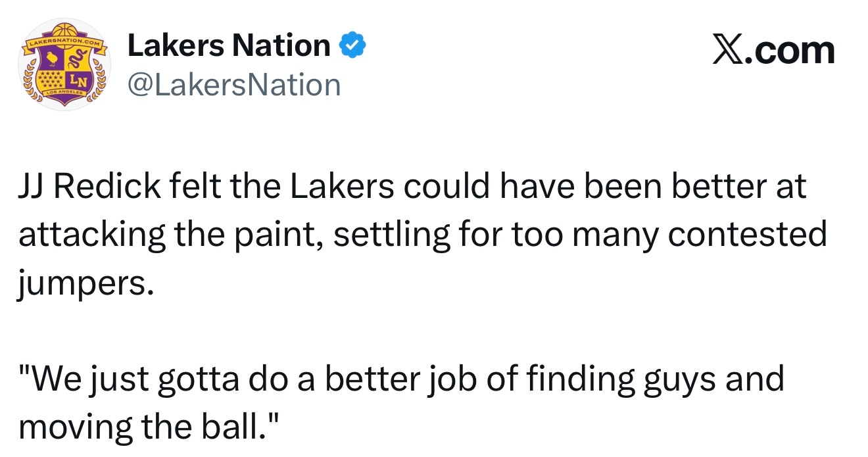Click the word "Lakers" in the tweet body
868x457 pixels.
(x=342, y=187)
